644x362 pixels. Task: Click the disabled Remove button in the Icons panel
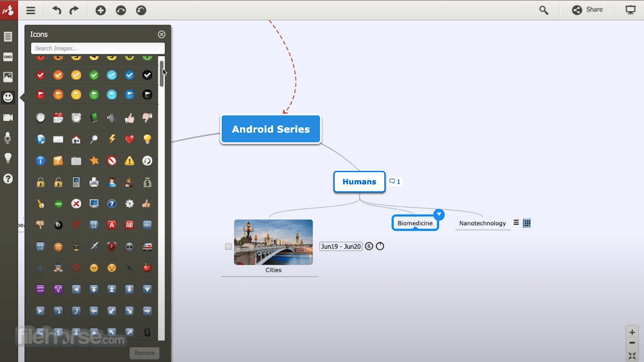145,353
